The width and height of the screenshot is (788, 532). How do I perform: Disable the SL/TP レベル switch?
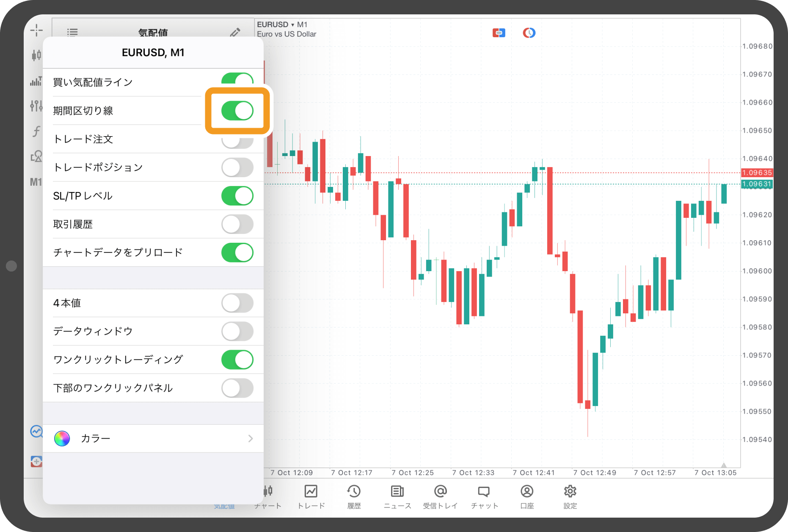[237, 196]
